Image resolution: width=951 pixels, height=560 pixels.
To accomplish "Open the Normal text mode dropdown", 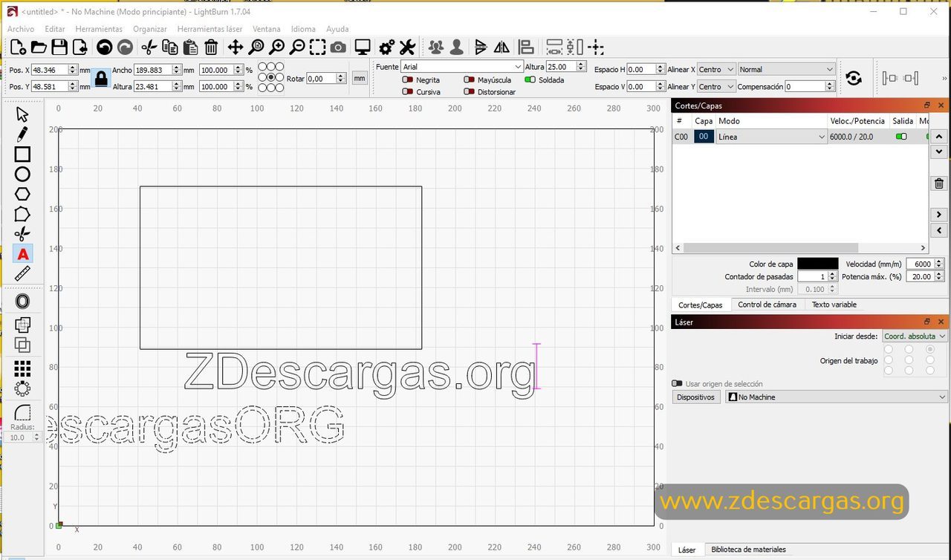I will click(786, 69).
